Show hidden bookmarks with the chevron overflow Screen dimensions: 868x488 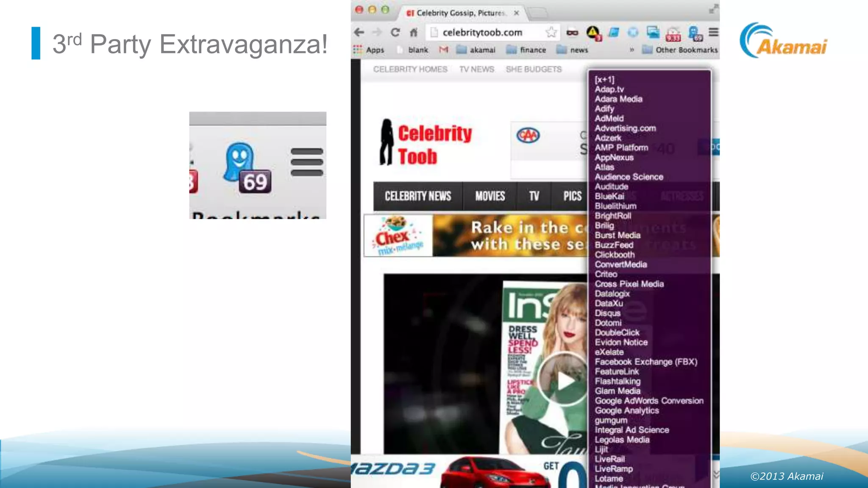click(632, 50)
